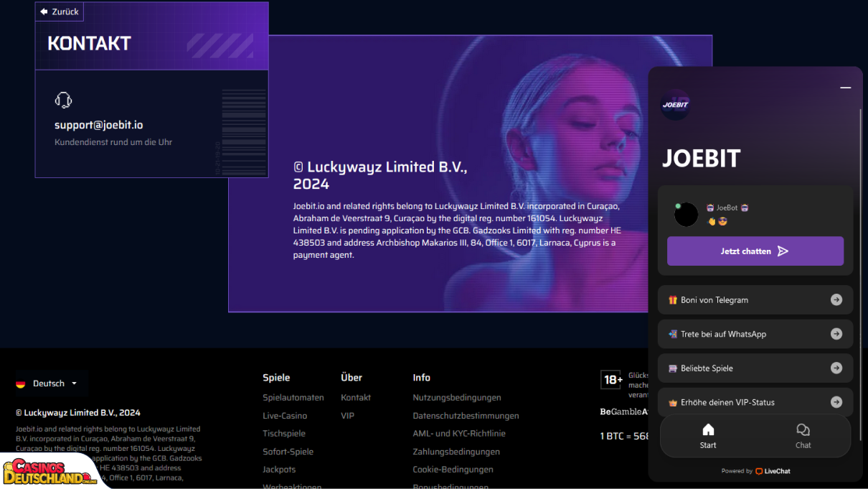Select Beliebte Spiele option

point(755,368)
